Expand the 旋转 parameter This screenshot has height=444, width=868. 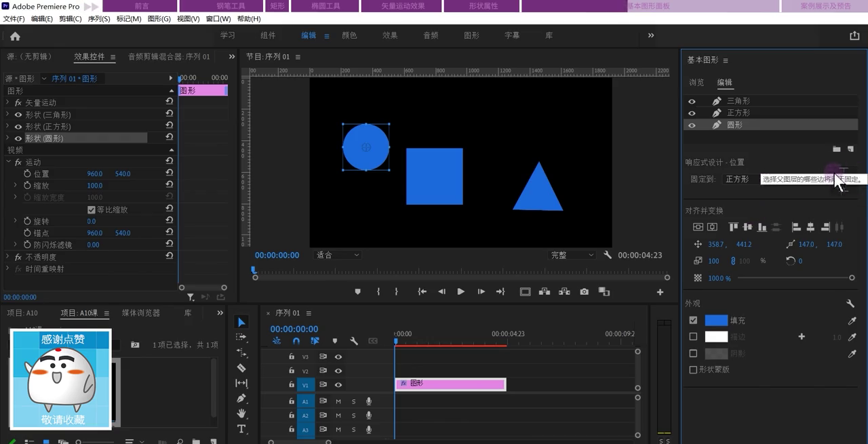[x=16, y=221]
